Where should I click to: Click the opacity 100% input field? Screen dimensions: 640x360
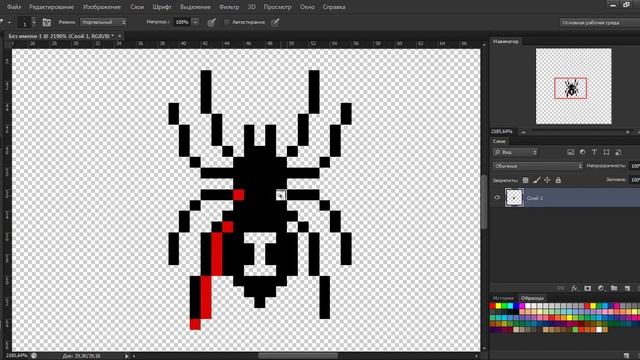182,22
